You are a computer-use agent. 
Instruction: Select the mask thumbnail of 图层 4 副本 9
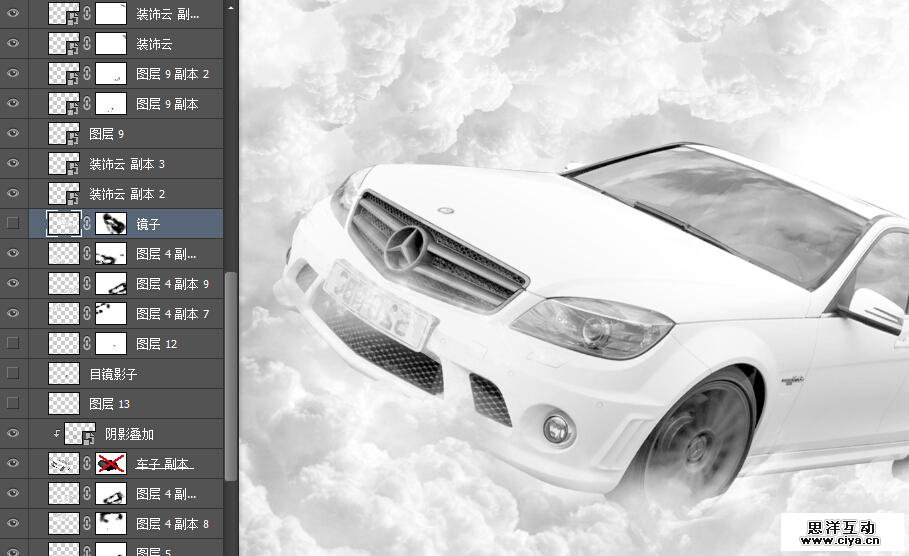point(111,284)
